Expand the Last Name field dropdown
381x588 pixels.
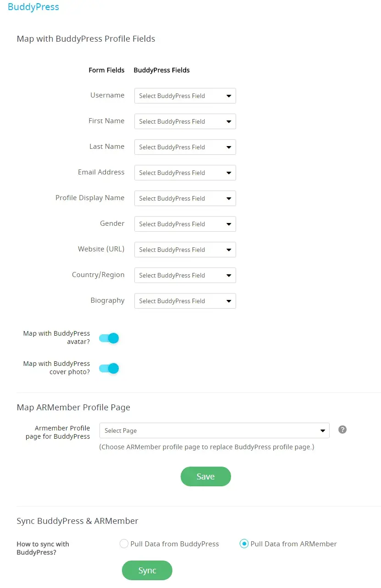click(185, 147)
